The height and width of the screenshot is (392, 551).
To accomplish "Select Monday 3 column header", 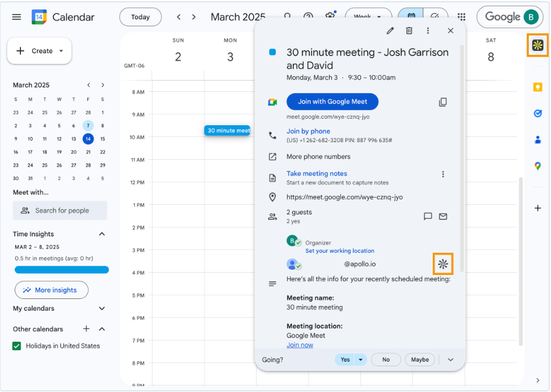I will coord(230,51).
